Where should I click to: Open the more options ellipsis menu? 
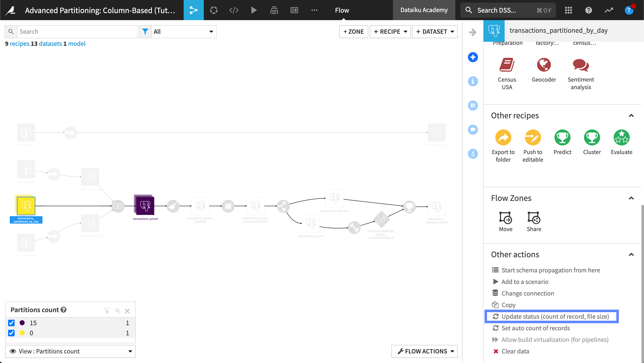(x=314, y=10)
